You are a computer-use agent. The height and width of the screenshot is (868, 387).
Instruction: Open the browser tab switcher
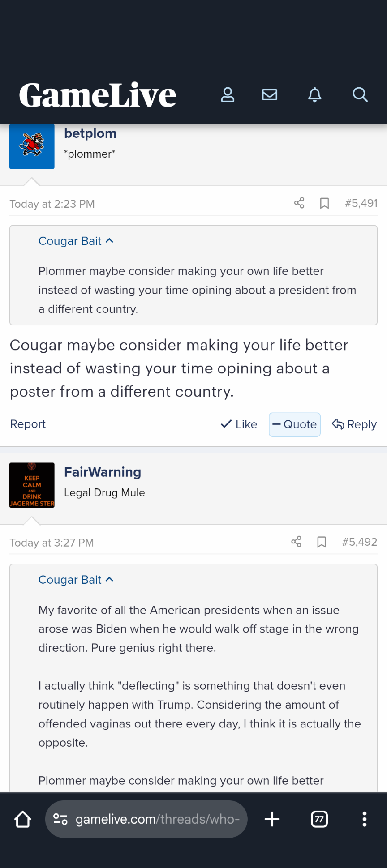319,819
